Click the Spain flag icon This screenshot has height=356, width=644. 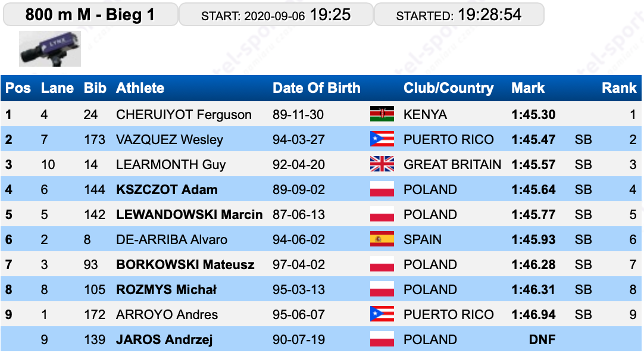[382, 239]
